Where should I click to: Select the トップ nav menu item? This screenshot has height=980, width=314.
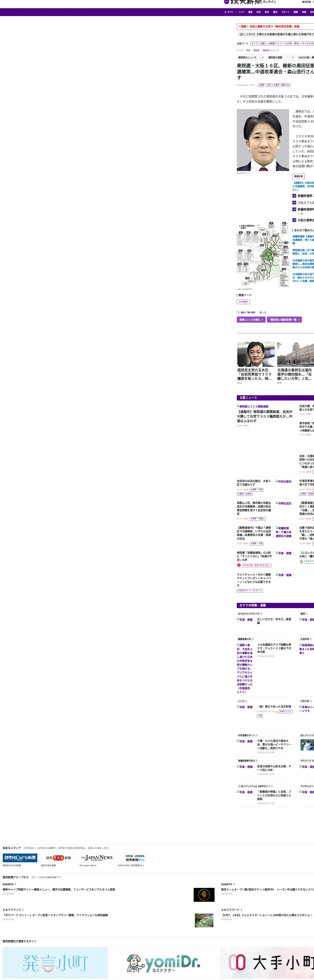pos(241,12)
